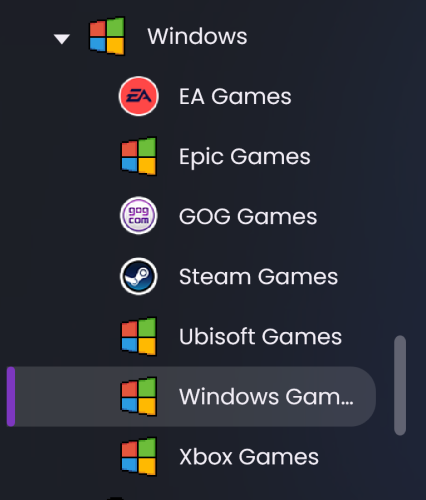
Task: Collapse the Windows platform tree
Action: click(x=62, y=39)
